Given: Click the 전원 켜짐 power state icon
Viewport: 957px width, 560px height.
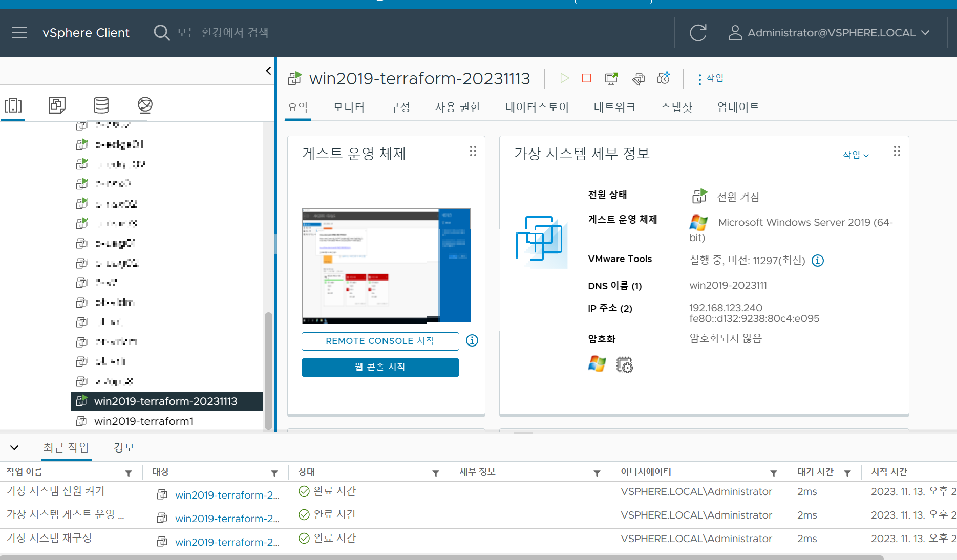Looking at the screenshot, I should (699, 196).
